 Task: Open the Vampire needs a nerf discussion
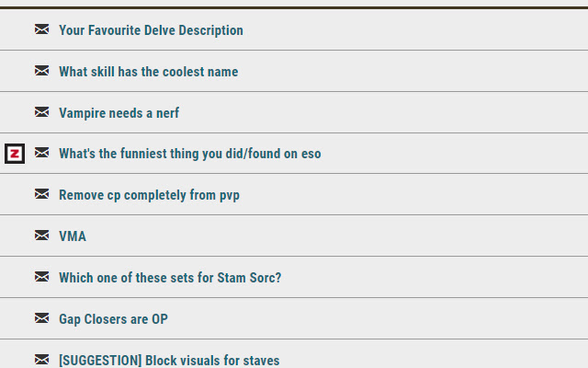tap(119, 112)
